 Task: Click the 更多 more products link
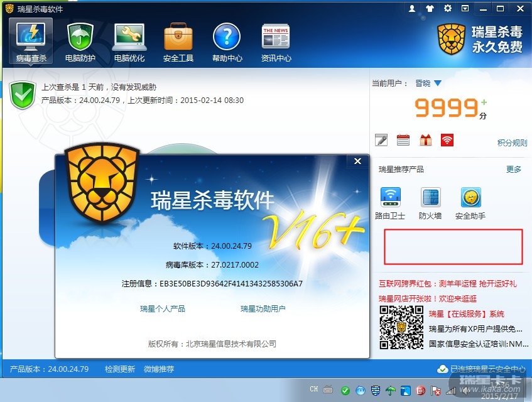coord(513,170)
